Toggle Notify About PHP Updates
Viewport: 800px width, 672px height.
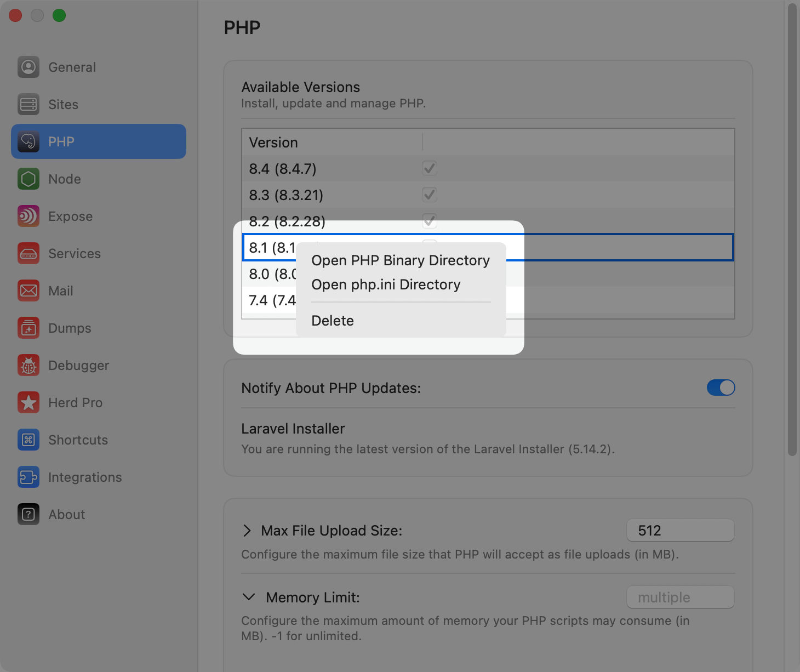point(721,388)
